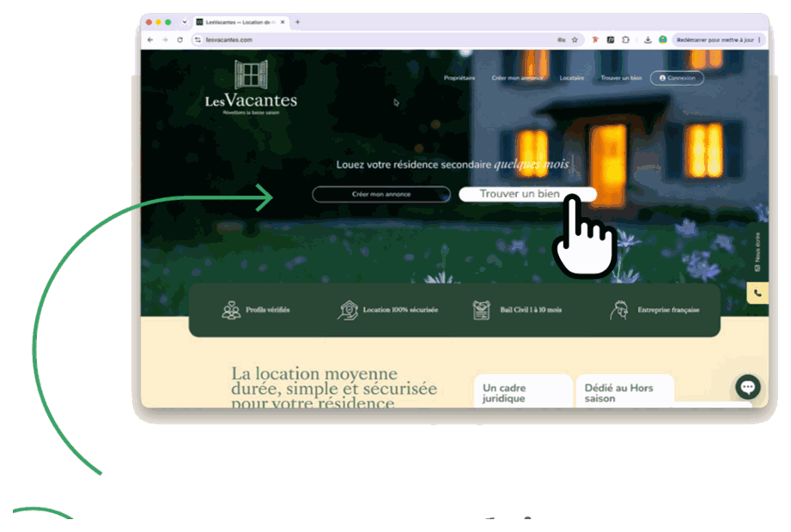Select the Dédié au Hors saison card

(x=625, y=391)
